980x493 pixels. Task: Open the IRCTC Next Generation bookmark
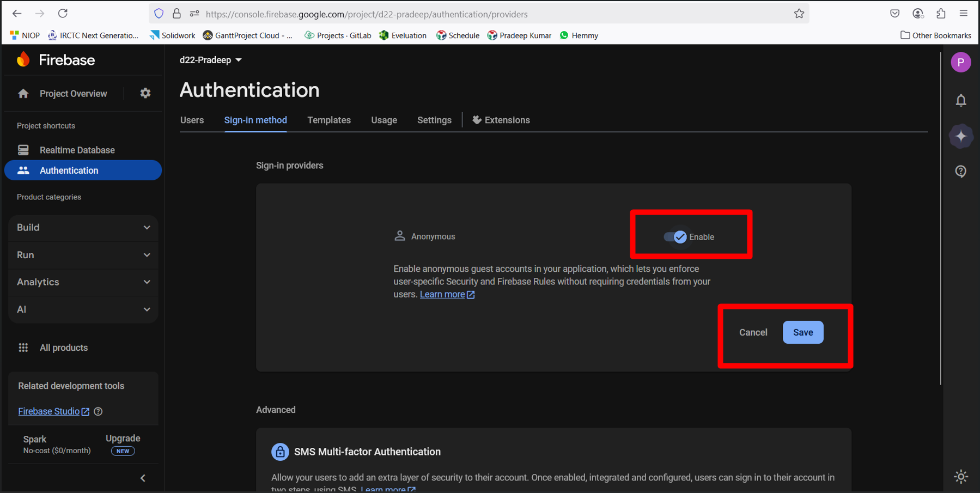[x=94, y=35]
